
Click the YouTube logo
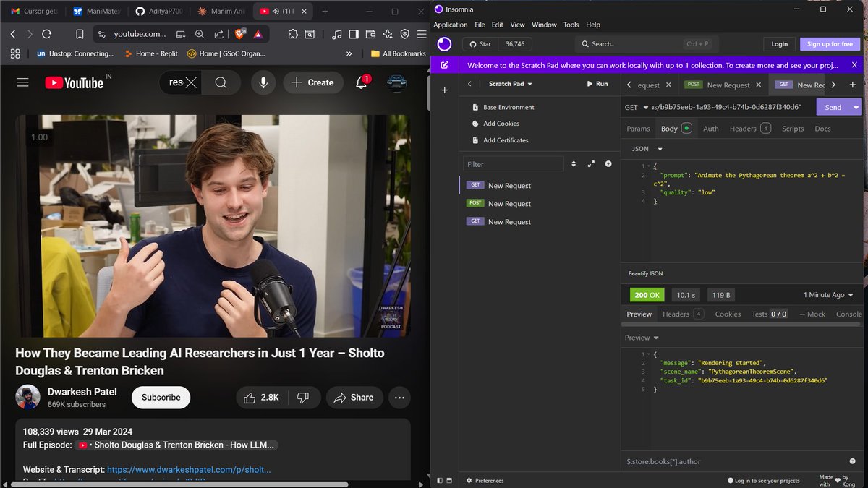[75, 82]
